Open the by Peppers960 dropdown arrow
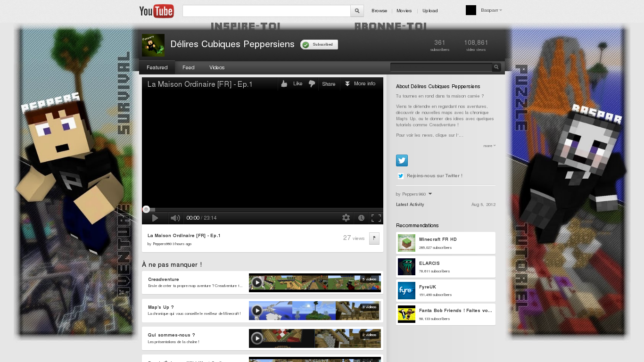 click(x=430, y=194)
